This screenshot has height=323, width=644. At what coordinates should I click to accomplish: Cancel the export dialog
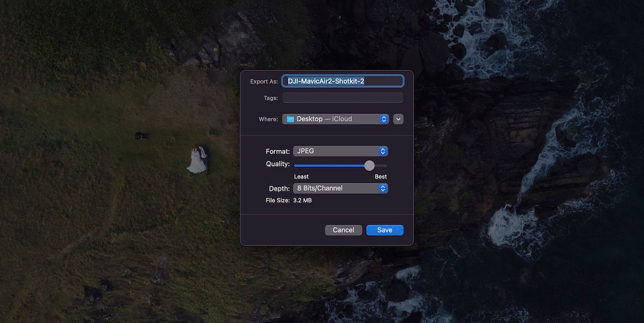pos(343,230)
